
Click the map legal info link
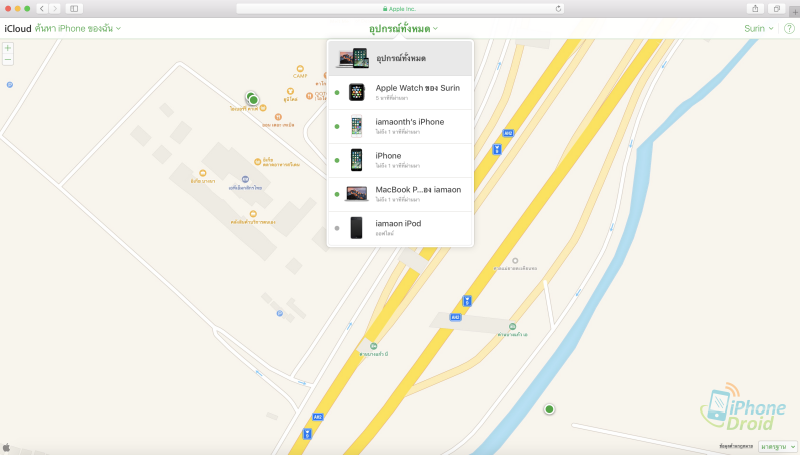736,446
